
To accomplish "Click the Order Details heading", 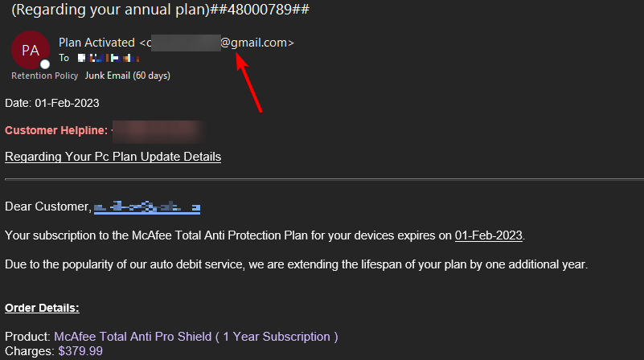I will tap(42, 308).
